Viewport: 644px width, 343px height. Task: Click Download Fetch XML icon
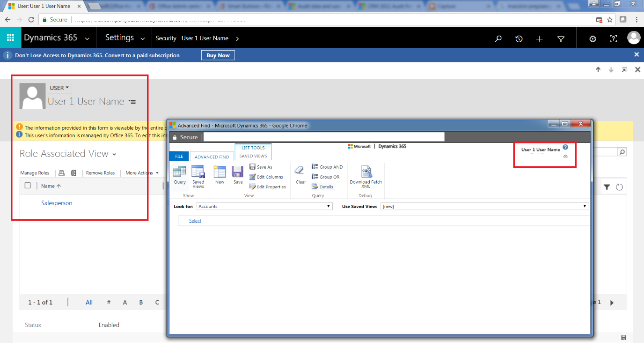[366, 177]
